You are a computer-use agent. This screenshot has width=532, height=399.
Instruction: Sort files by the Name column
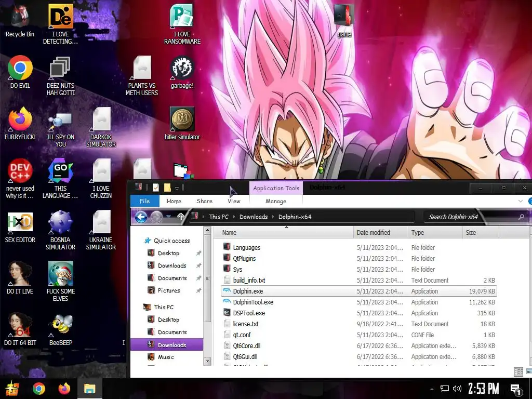(285, 232)
